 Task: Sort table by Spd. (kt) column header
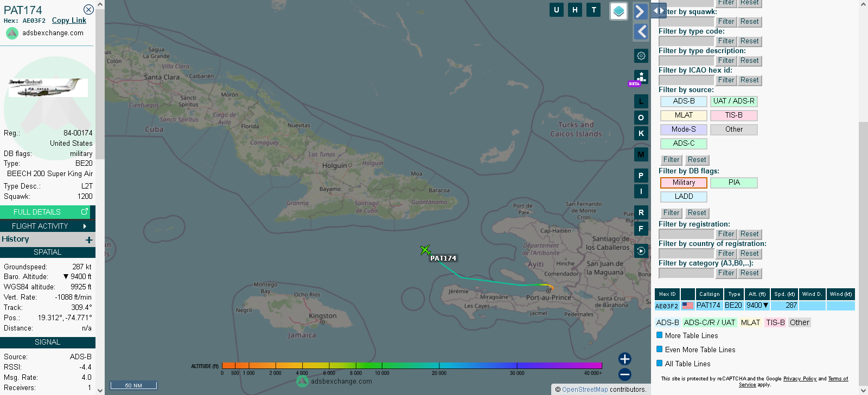(x=784, y=294)
